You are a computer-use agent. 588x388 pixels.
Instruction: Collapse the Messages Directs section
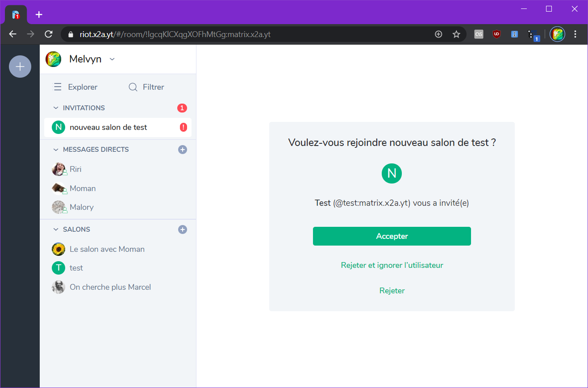coord(56,150)
